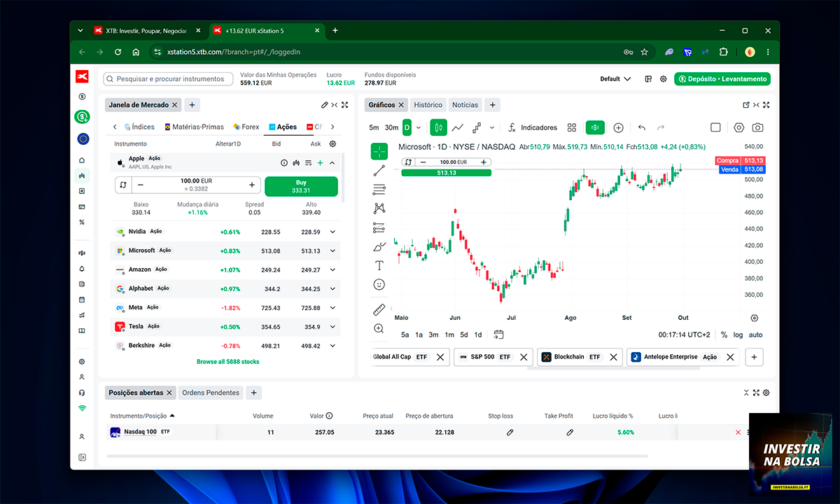Screen dimensions: 840x504
Task: Select the trend line drawing tool
Action: click(379, 170)
